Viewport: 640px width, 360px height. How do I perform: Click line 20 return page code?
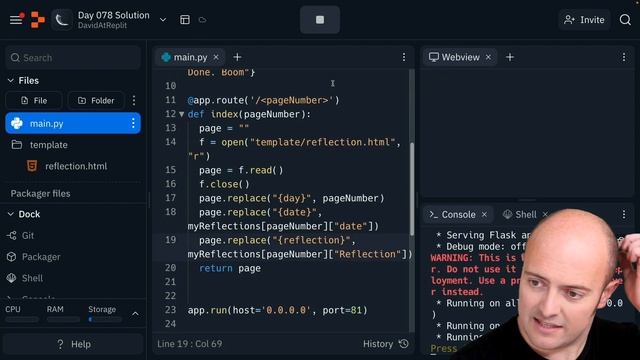coord(230,268)
